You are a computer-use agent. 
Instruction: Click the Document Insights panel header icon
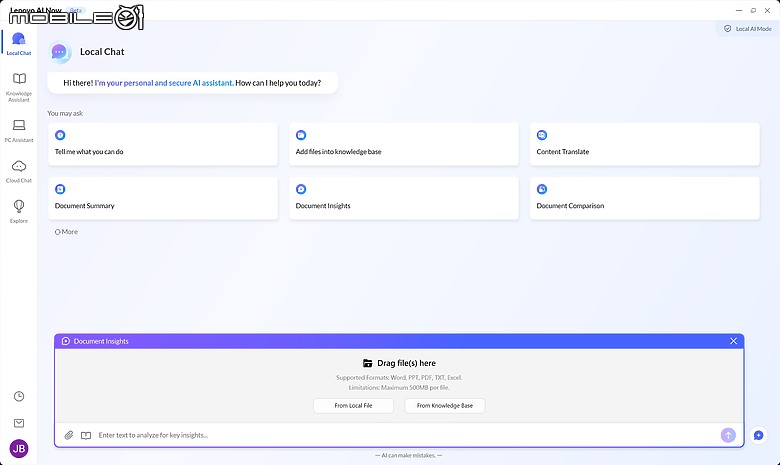(x=66, y=341)
